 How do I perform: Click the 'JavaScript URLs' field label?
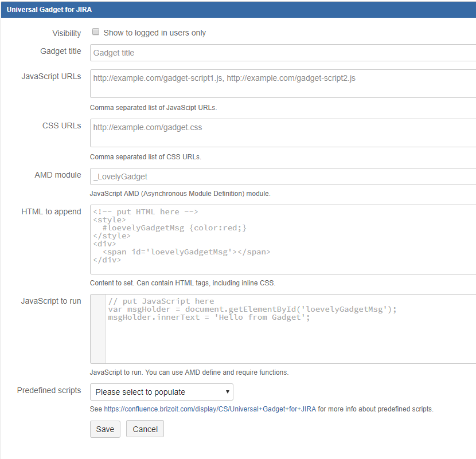pos(51,76)
